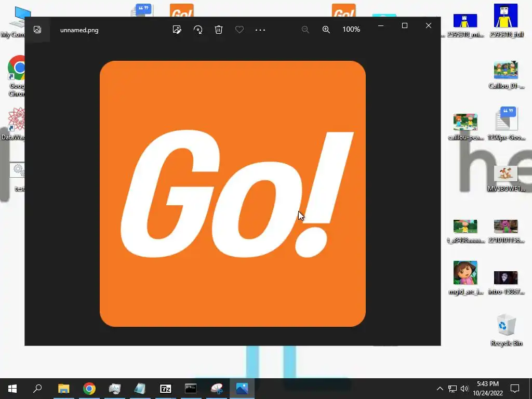Close the Photos window

coord(429,25)
